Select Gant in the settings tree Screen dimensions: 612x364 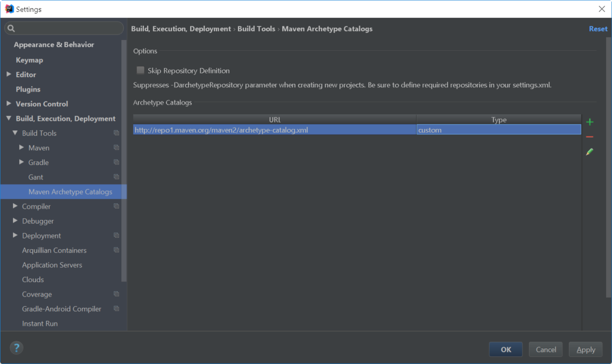point(35,177)
